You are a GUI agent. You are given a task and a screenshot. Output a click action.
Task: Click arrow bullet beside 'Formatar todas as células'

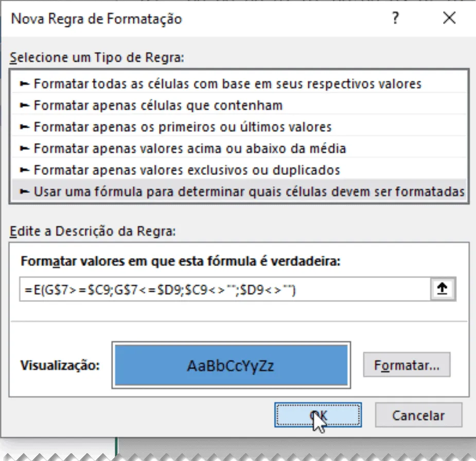24,84
